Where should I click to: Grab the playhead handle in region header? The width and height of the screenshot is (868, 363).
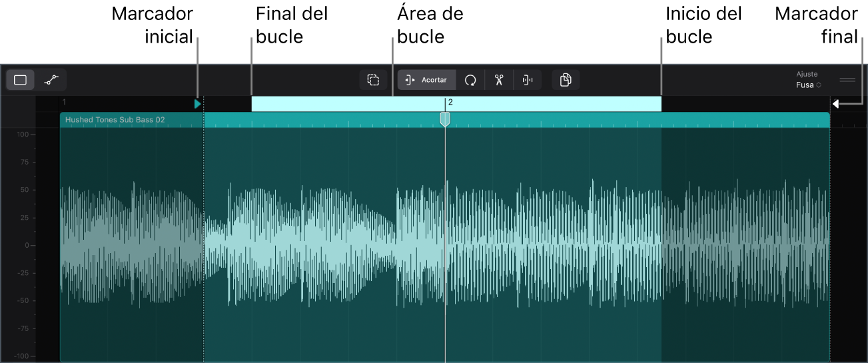click(x=445, y=119)
